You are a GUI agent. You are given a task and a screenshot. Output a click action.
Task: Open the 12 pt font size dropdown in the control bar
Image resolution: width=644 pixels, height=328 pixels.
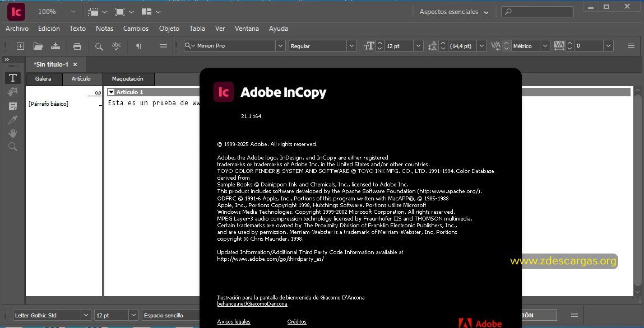click(x=418, y=46)
